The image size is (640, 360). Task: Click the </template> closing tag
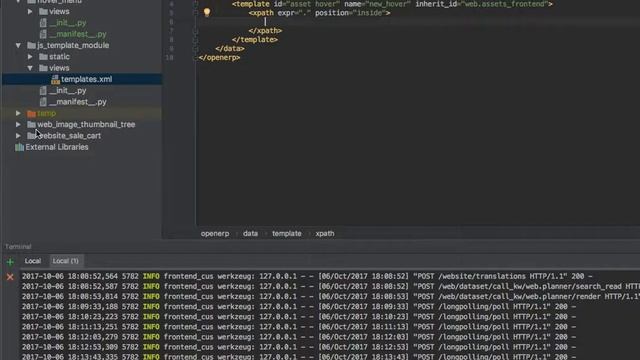pyautogui.click(x=255, y=40)
